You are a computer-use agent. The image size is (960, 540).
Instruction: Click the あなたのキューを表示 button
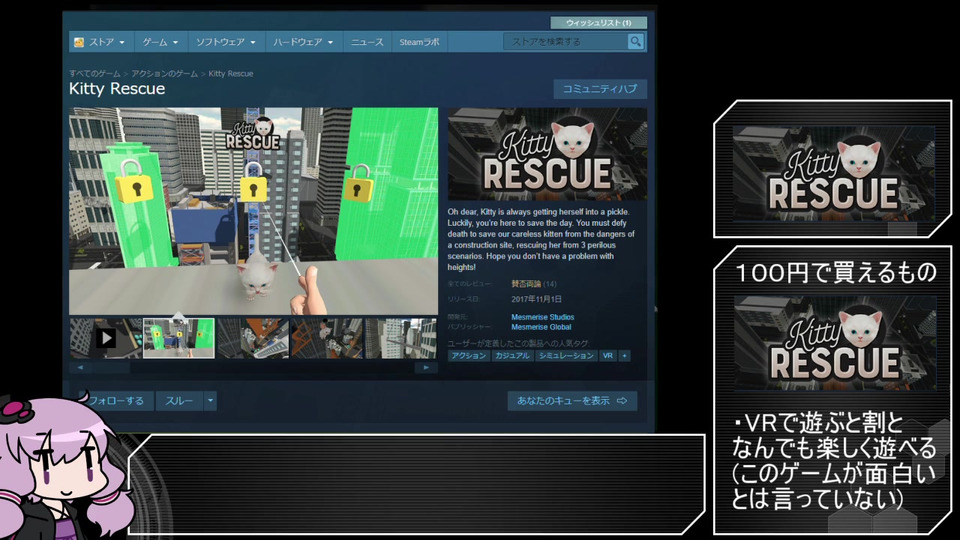[572, 401]
